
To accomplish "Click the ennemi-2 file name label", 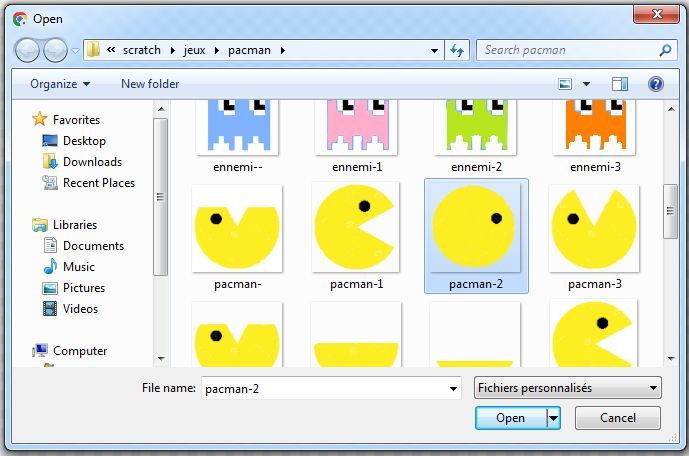I will pyautogui.click(x=476, y=167).
